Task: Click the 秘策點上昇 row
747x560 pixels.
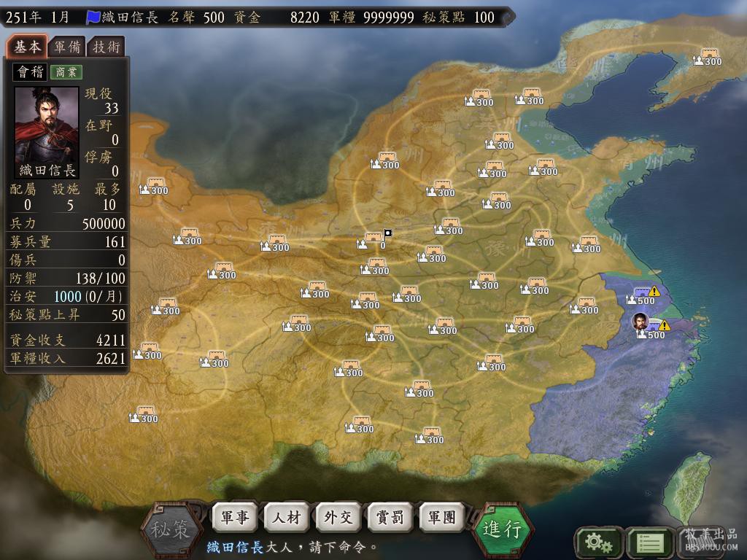Action: pyautogui.click(x=67, y=315)
